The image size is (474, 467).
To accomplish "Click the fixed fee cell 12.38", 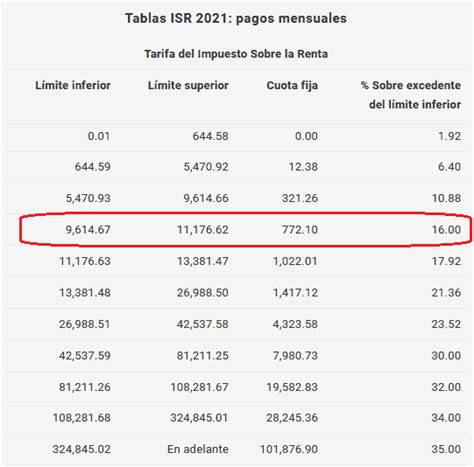I will (303, 167).
